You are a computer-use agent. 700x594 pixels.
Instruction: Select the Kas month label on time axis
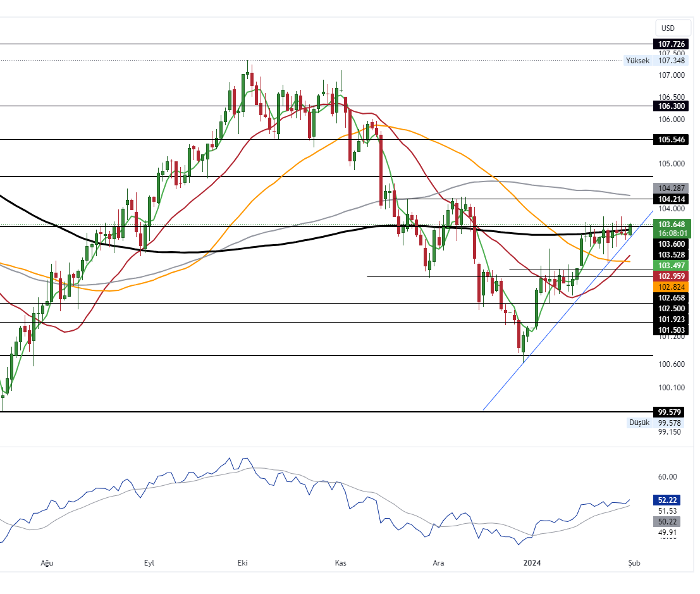pyautogui.click(x=340, y=562)
